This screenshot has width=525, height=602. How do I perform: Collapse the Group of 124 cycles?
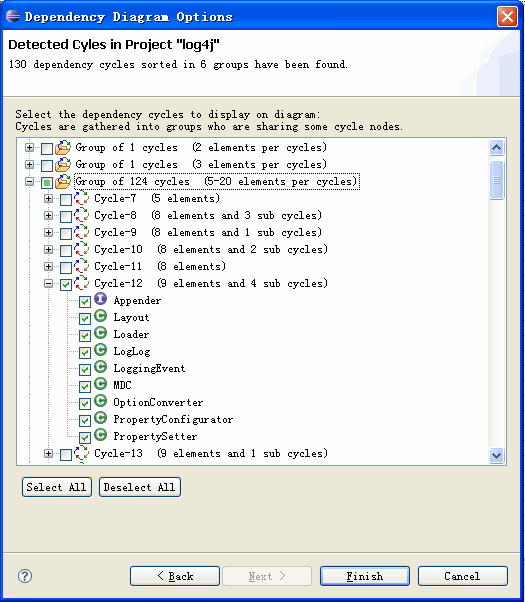29,182
